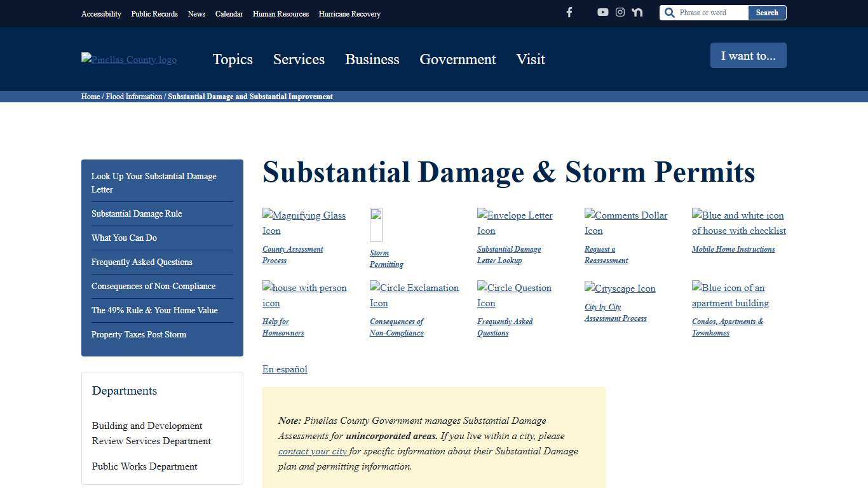Click the Circle Question Frequently Asked Questions icon
Viewport: 868px width, 488px height.
pyautogui.click(x=514, y=295)
